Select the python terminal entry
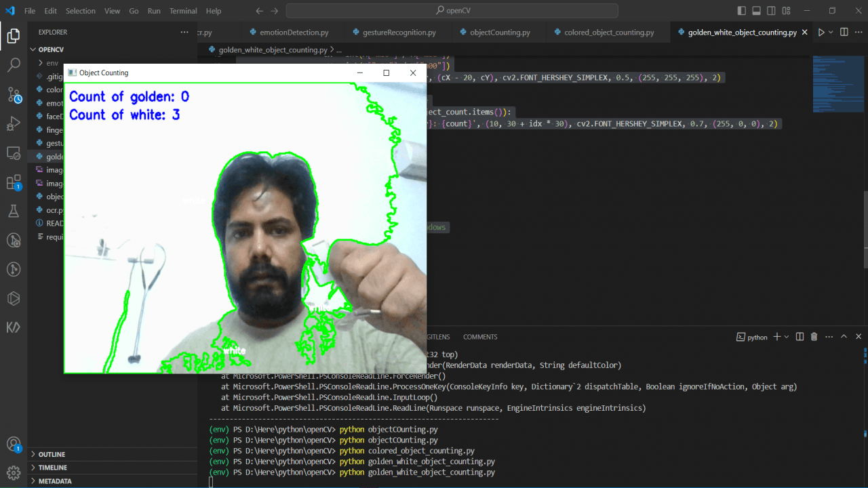This screenshot has width=868, height=488. pyautogui.click(x=752, y=337)
